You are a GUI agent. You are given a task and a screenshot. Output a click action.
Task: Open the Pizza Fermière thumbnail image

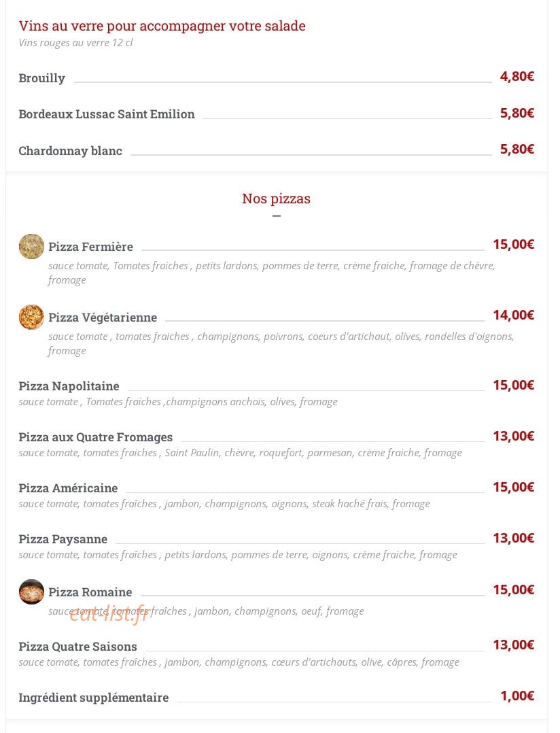31,246
